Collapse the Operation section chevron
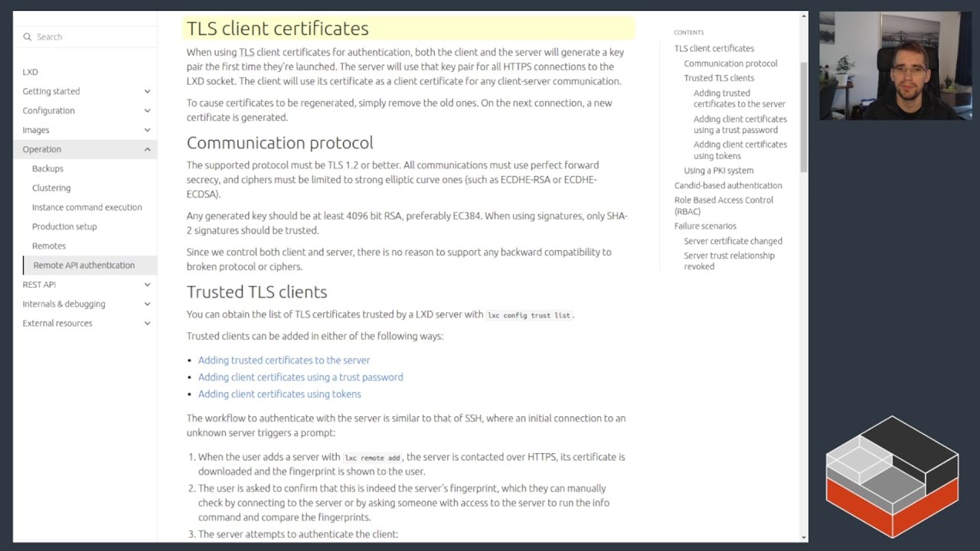Image resolution: width=980 pixels, height=551 pixels. pyautogui.click(x=147, y=149)
